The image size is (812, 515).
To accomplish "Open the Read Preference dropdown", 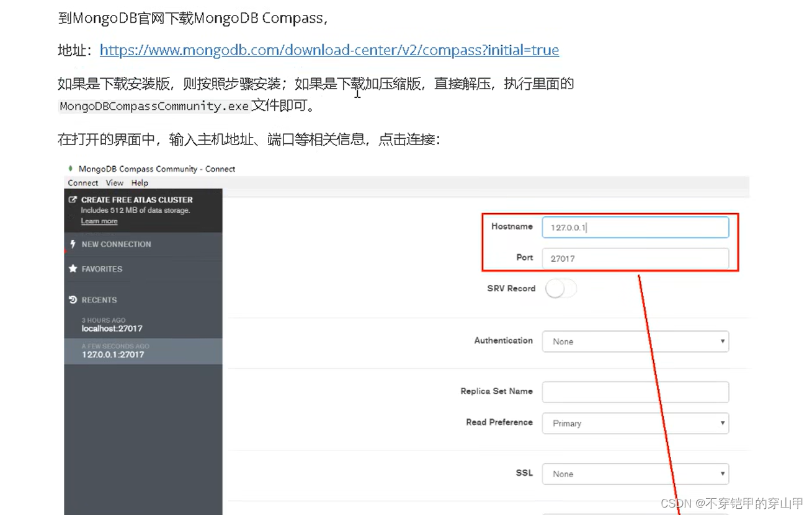I will coord(635,423).
